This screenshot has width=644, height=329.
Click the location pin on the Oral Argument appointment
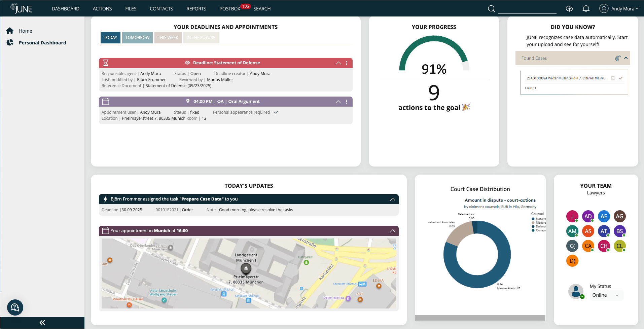188,101
